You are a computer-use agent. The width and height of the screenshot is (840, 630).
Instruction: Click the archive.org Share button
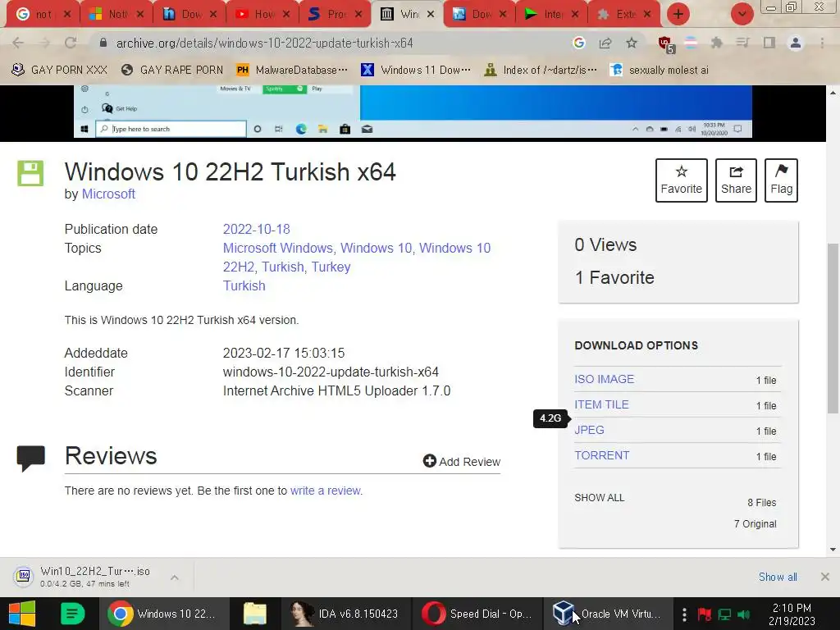pos(736,180)
